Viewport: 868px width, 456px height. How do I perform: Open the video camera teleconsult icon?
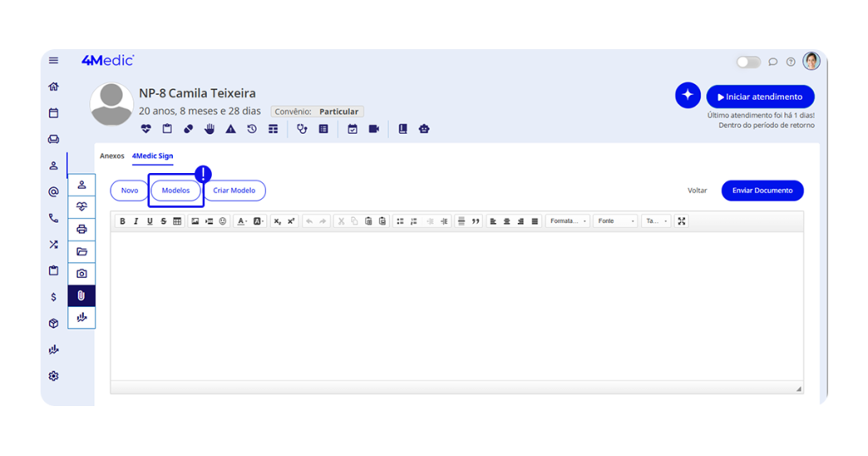374,129
